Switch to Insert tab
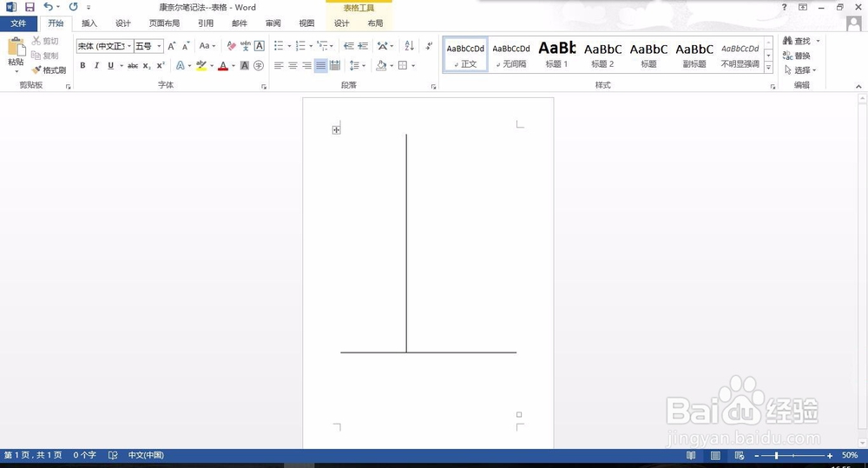Viewport: 868px width, 468px height. point(89,23)
